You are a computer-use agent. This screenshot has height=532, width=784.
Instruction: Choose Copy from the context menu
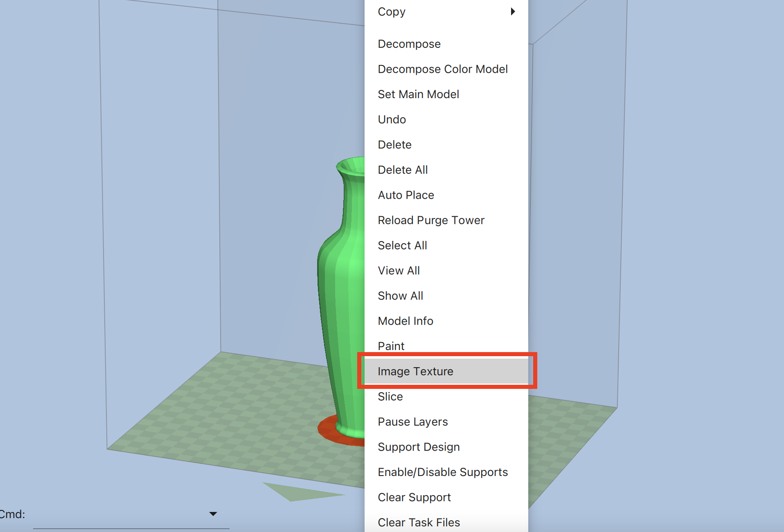point(446,11)
